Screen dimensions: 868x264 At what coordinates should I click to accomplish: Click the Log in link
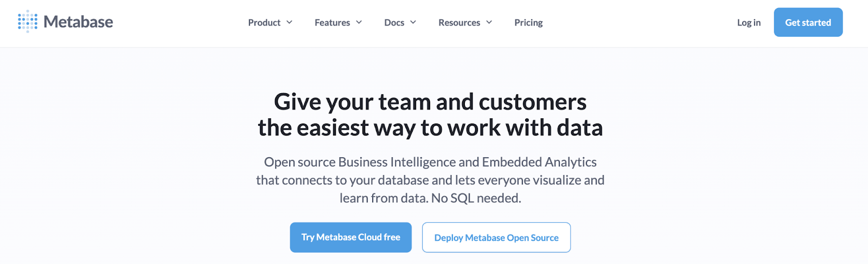pos(749,23)
